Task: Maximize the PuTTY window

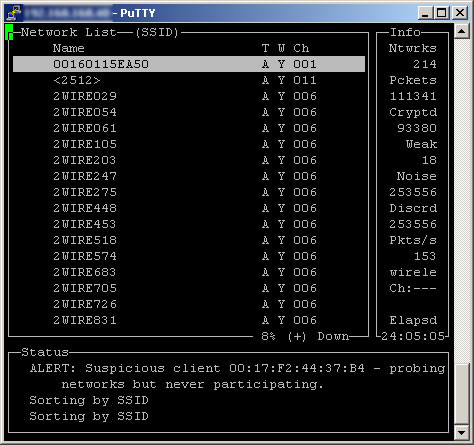Action: point(442,13)
